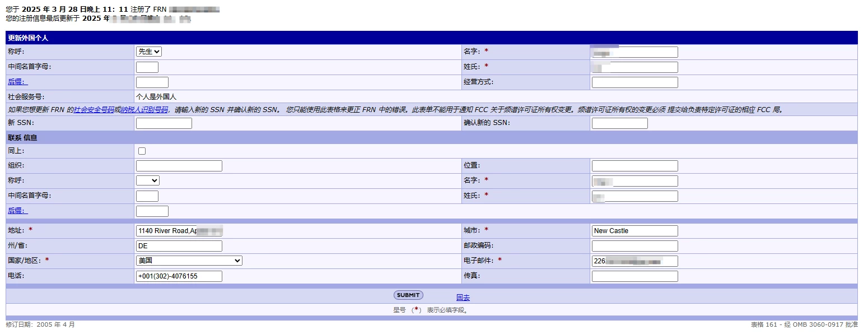Select the 州/省 field showing DE
The width and height of the screenshot is (868, 334).
click(179, 245)
